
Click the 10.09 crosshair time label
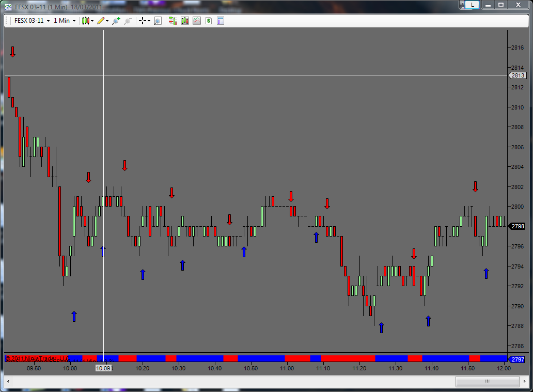click(x=103, y=368)
